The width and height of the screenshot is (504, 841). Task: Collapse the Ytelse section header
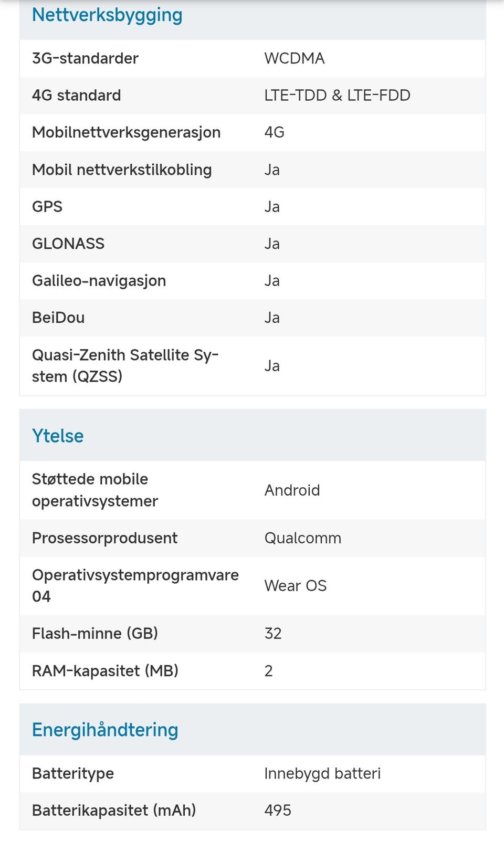coord(58,436)
